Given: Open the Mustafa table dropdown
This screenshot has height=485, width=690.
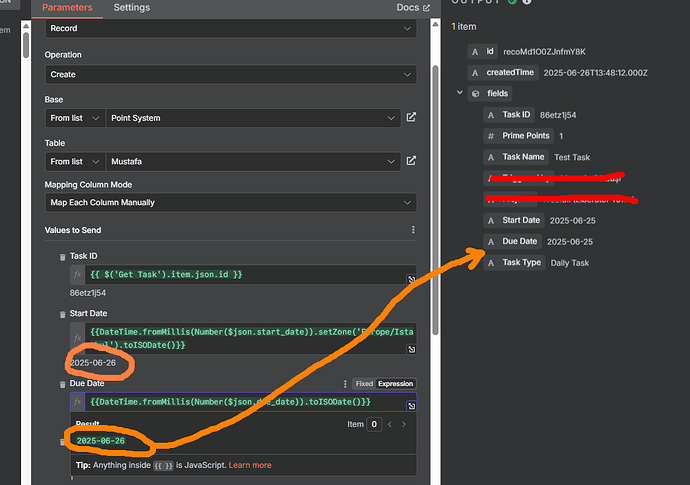Looking at the screenshot, I should click(253, 162).
